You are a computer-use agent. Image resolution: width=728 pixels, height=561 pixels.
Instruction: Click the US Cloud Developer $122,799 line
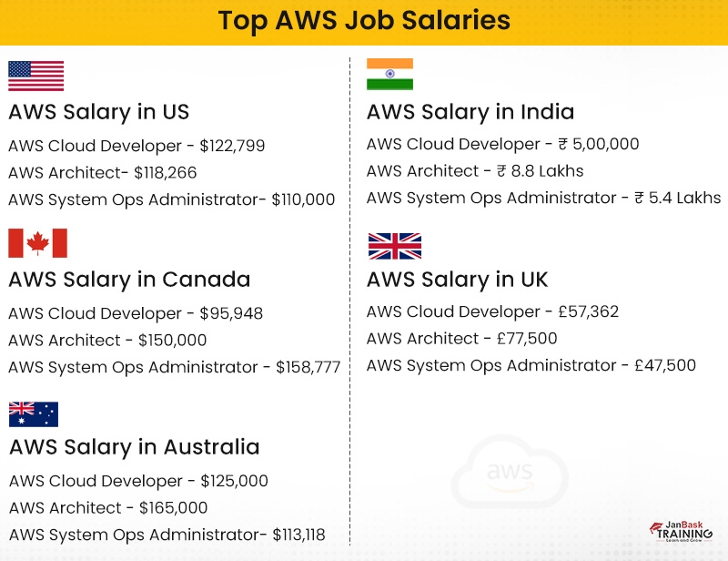click(136, 146)
